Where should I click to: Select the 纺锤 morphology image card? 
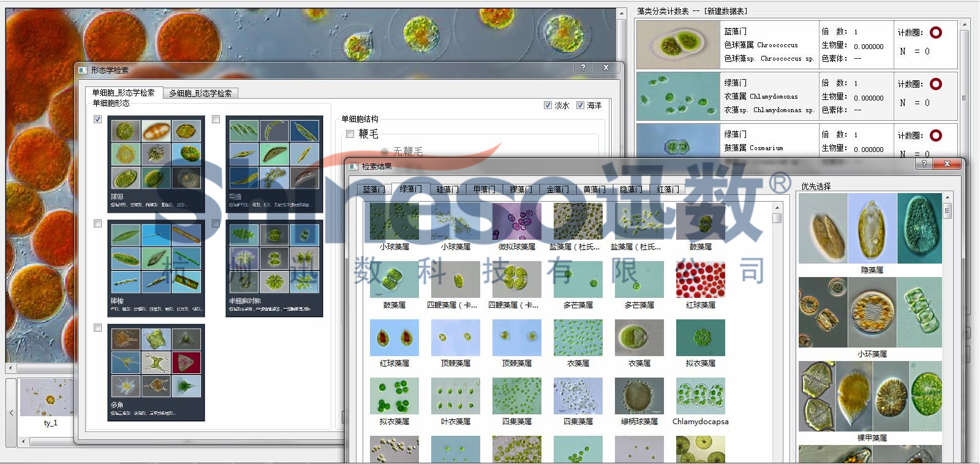pyautogui.click(x=156, y=268)
